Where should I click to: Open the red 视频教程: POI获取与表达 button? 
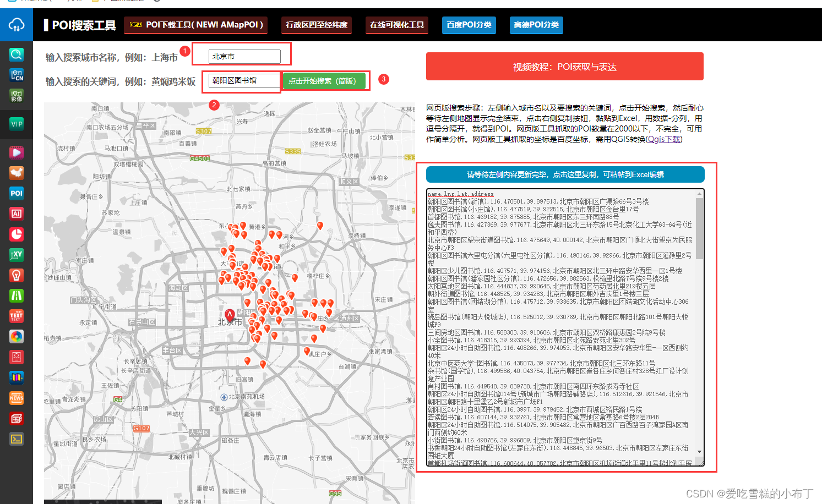[565, 67]
